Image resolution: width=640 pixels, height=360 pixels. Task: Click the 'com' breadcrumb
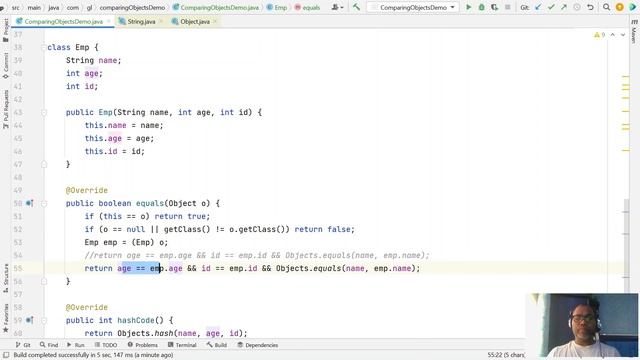coord(73,7)
